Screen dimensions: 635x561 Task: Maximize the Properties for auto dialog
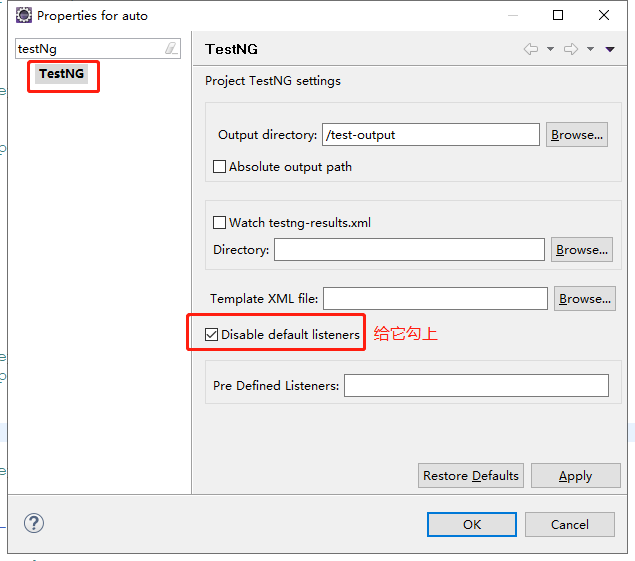558,15
